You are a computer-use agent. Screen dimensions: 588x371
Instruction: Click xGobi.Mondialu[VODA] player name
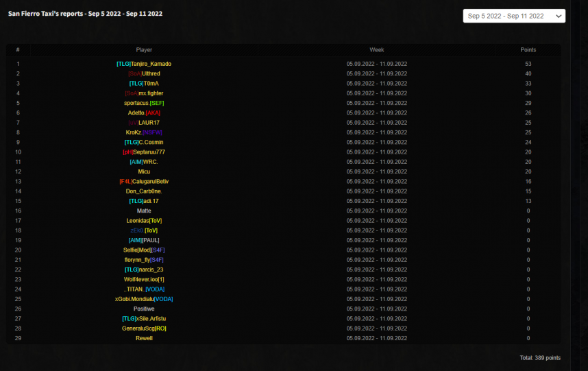coord(144,299)
